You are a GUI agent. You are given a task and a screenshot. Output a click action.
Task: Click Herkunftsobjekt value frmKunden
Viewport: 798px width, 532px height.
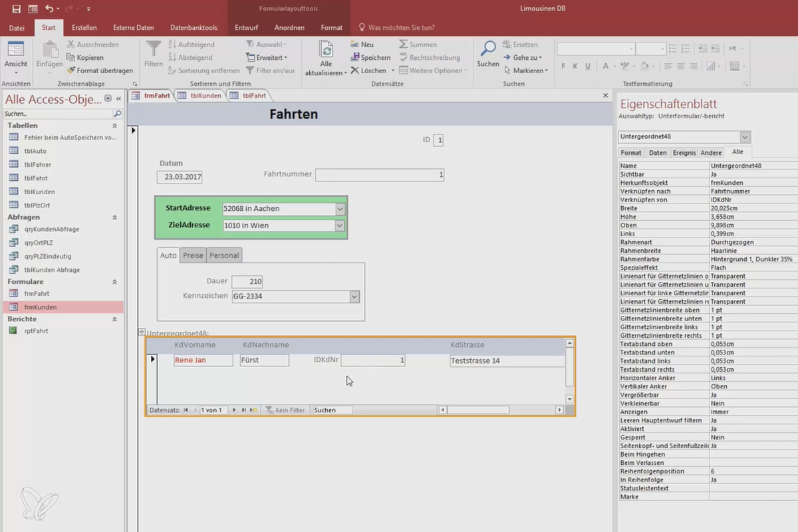753,183
